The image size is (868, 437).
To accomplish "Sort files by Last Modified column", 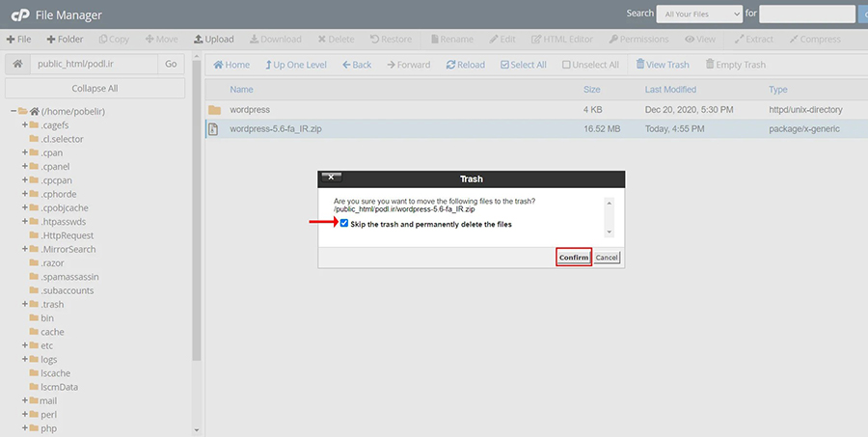I will (x=670, y=90).
